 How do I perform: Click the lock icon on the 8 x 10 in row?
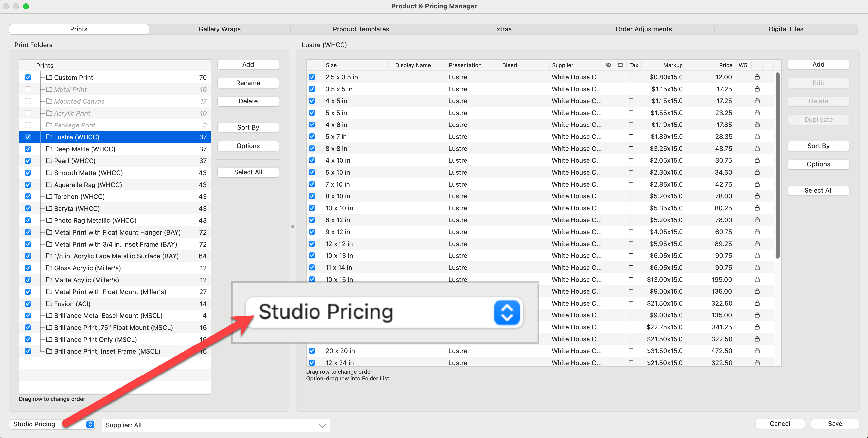tap(757, 196)
